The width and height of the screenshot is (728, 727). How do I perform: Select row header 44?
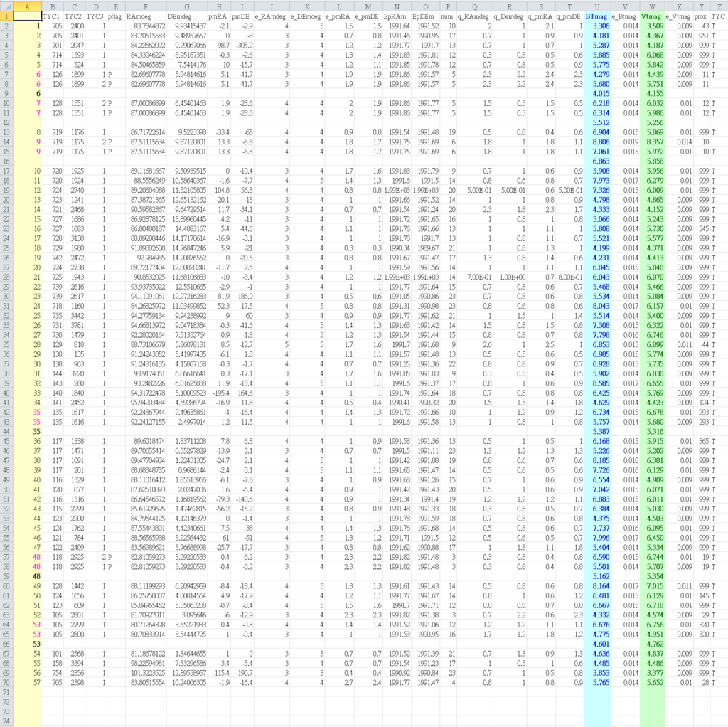tap(6, 432)
